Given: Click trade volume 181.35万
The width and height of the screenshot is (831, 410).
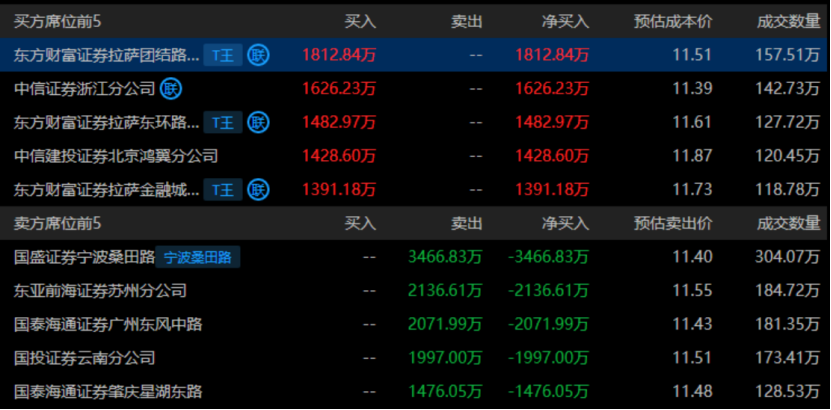Looking at the screenshot, I should click(788, 324).
